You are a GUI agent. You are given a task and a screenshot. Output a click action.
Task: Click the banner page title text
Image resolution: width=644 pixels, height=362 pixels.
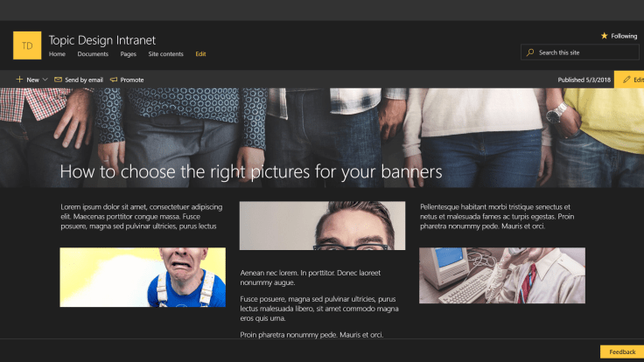tap(251, 171)
